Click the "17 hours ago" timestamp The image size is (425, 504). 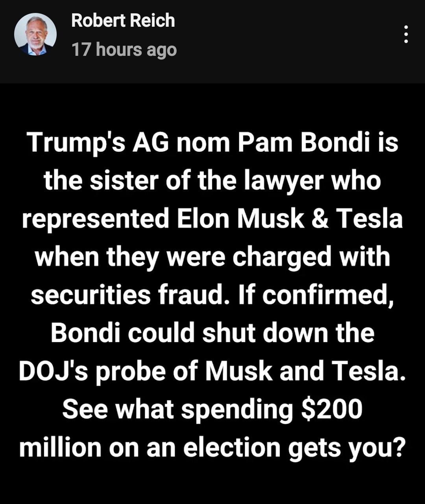tap(124, 50)
